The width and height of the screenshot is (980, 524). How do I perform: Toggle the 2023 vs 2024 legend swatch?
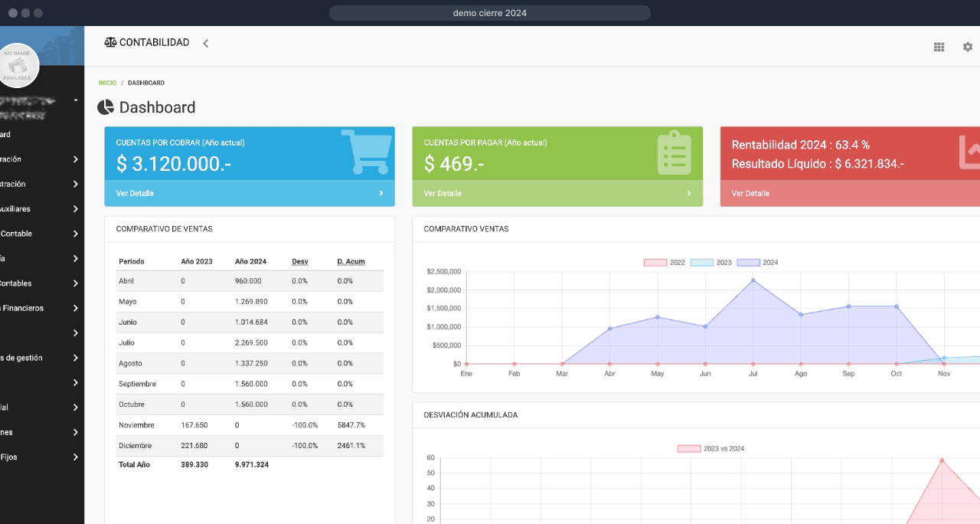(x=688, y=449)
